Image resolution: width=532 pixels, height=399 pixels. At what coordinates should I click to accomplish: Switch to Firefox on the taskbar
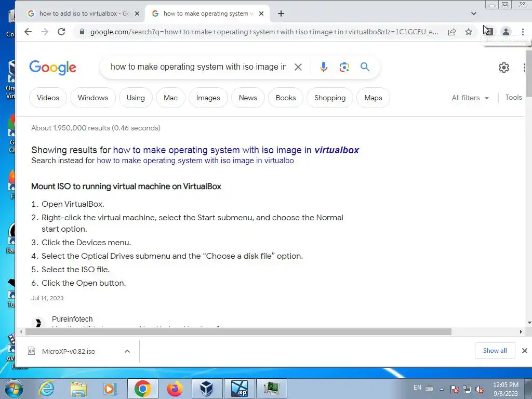(175, 389)
